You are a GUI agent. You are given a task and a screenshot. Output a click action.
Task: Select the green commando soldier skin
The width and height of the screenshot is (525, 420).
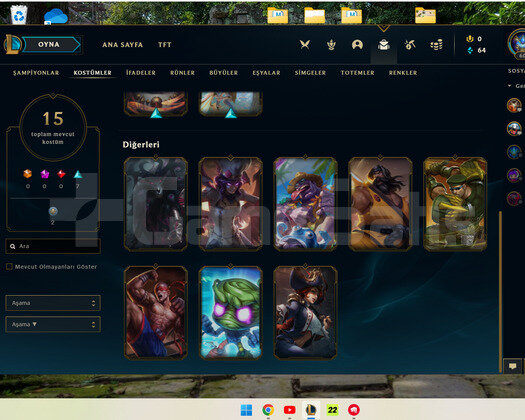tap(455, 204)
